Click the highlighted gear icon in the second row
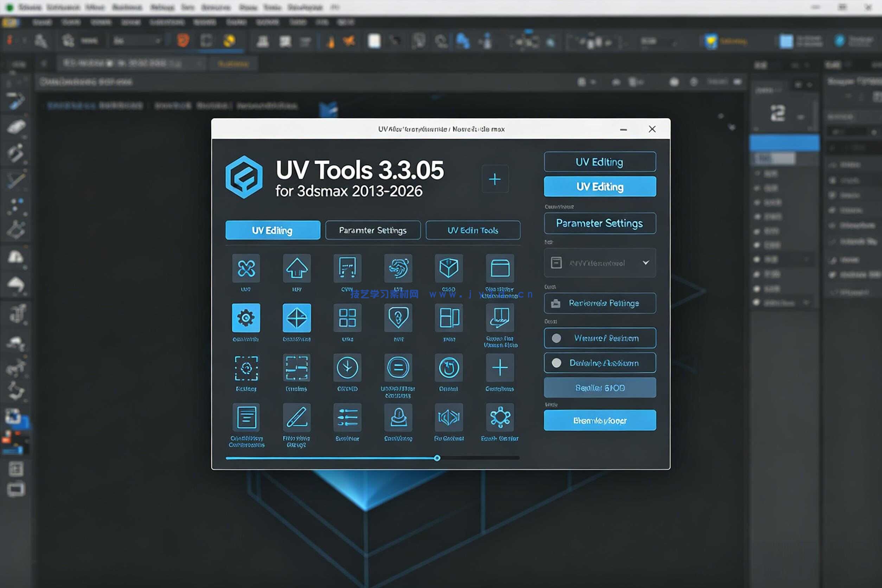This screenshot has width=882, height=588. click(x=246, y=318)
